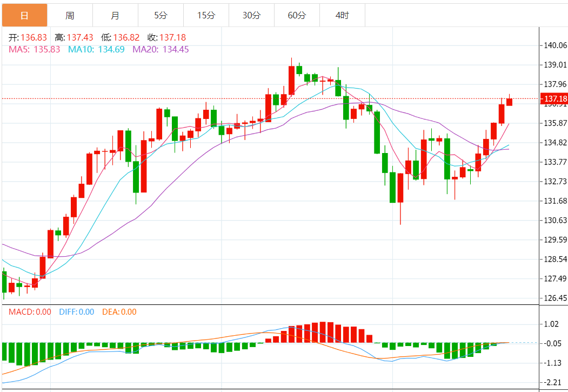Click the 高:137.43 high price text

pos(74,37)
